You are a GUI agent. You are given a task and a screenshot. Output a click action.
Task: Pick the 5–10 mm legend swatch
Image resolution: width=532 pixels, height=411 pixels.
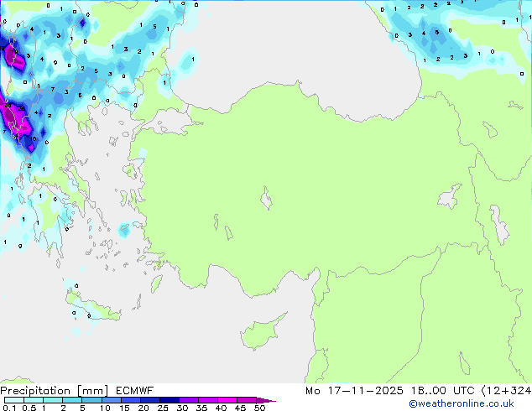click(91, 400)
